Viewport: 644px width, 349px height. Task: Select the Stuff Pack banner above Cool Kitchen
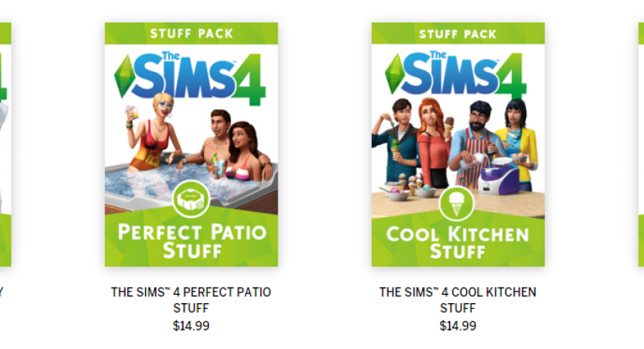(x=458, y=34)
